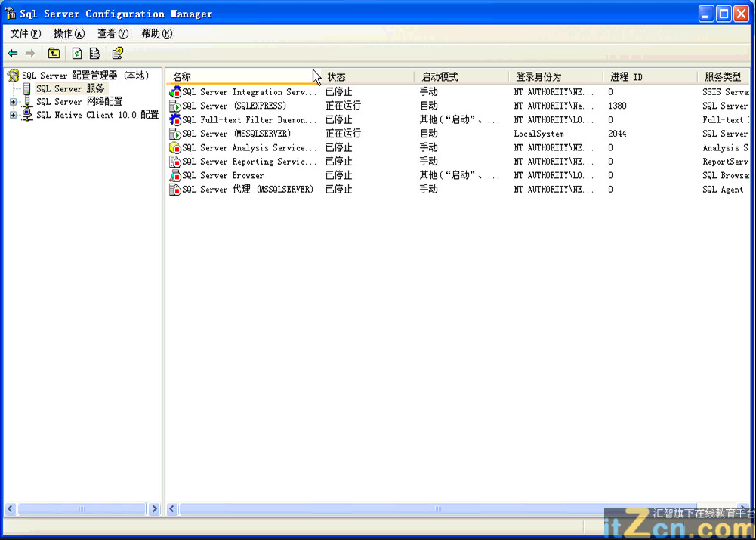Select the SQL Server Browser service name
This screenshot has width=756, height=540.
[223, 175]
